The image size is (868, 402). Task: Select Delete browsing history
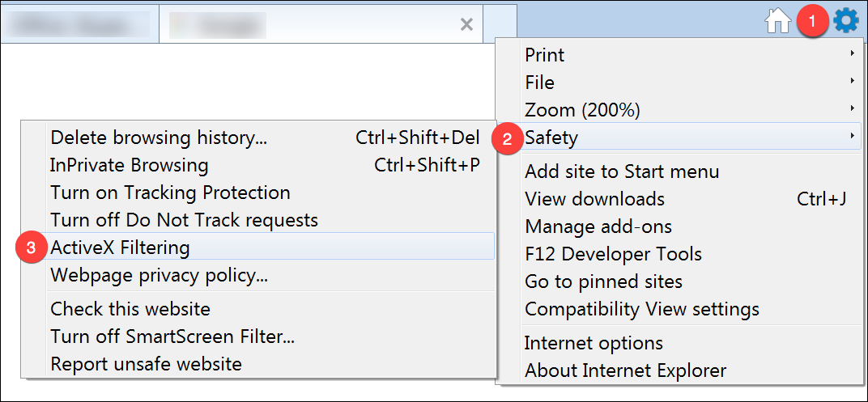tap(159, 138)
